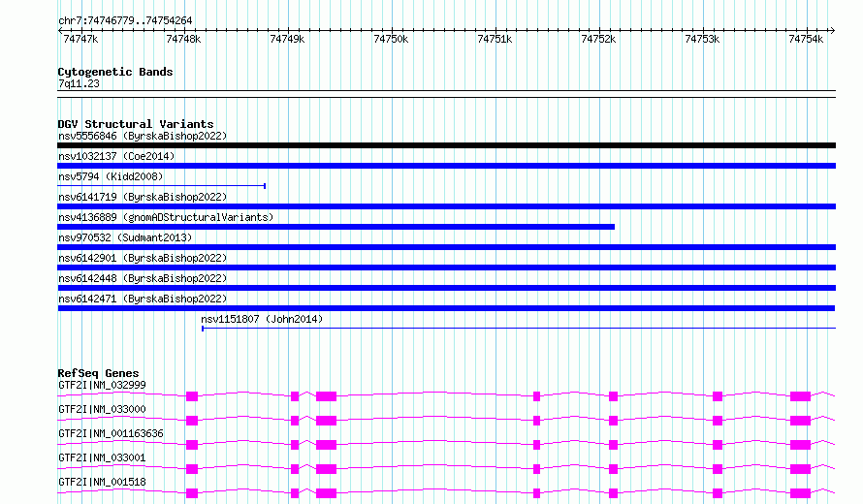
Task: Click NM_001163636 exon near 74753k
Action: [x=718, y=445]
